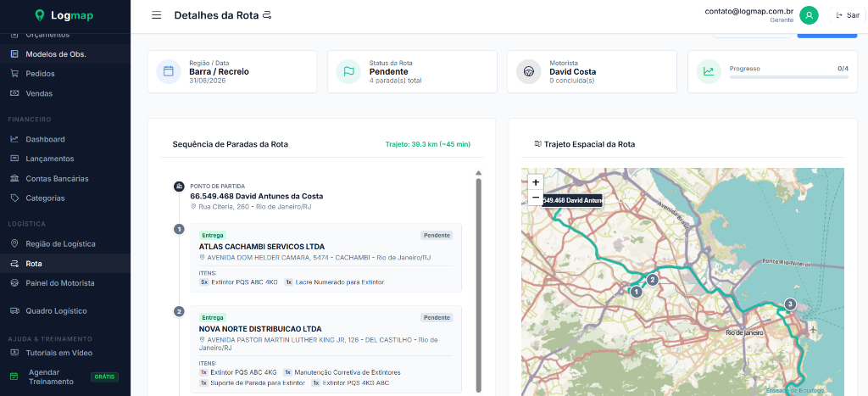Open Tutoriais em Vídeo sidebar item
Screen dimensions: 868x396
(58, 353)
